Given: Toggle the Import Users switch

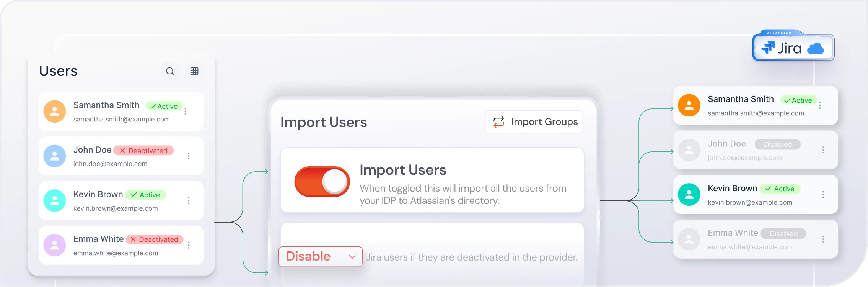Looking at the screenshot, I should 322,182.
